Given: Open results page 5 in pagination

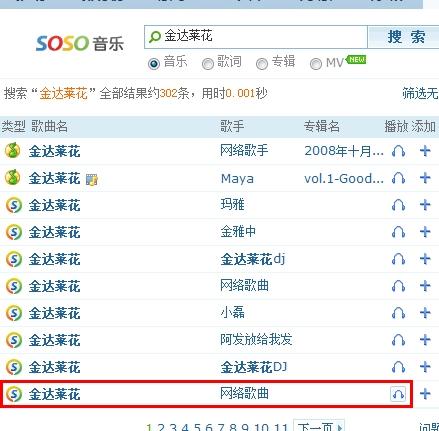Looking at the screenshot, I should [197, 427].
